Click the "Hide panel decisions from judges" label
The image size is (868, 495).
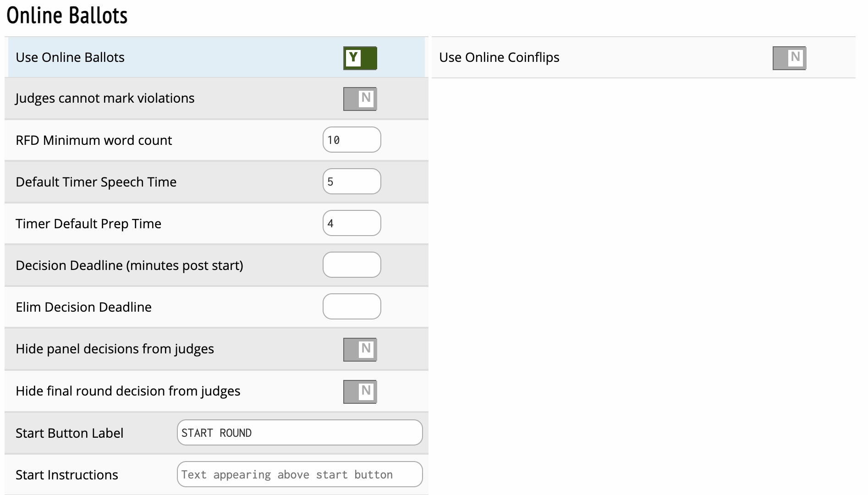coord(115,349)
